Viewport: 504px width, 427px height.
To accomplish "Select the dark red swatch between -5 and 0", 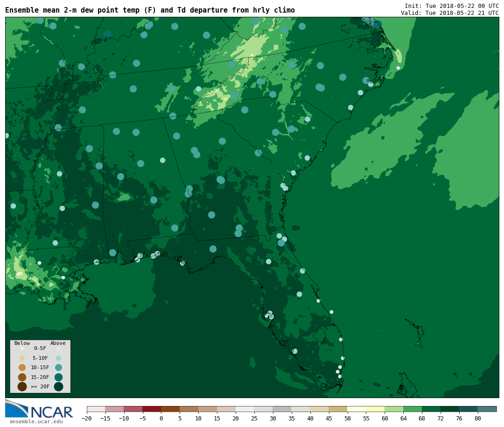I will 152,409.
